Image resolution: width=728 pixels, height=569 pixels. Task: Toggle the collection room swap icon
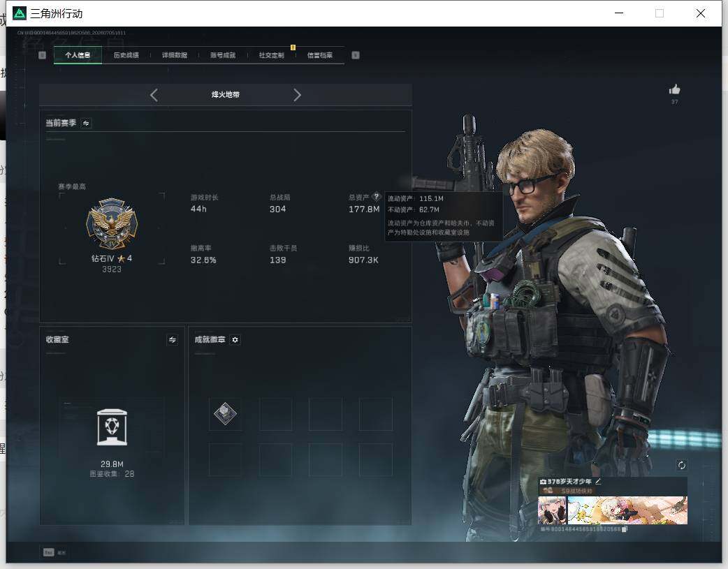tap(173, 340)
